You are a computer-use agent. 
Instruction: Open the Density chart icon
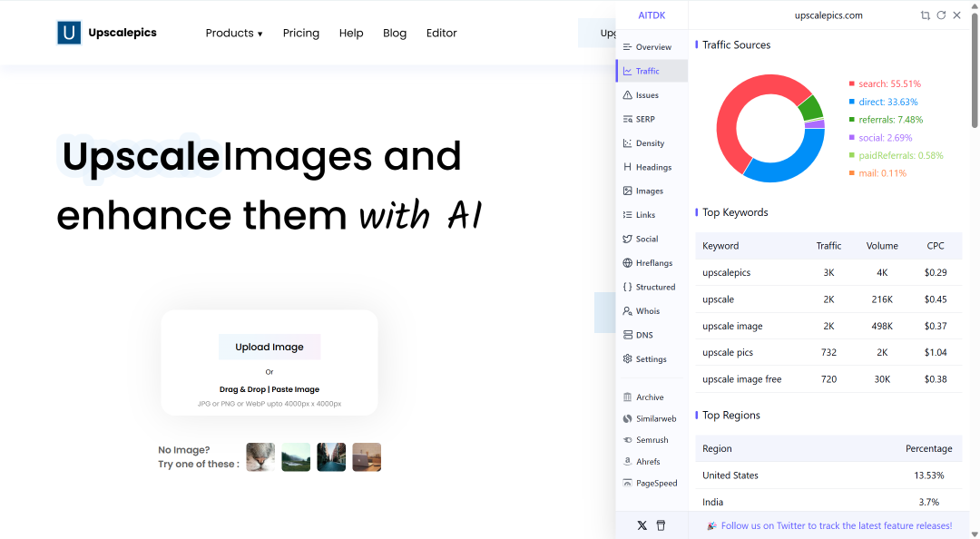628,143
